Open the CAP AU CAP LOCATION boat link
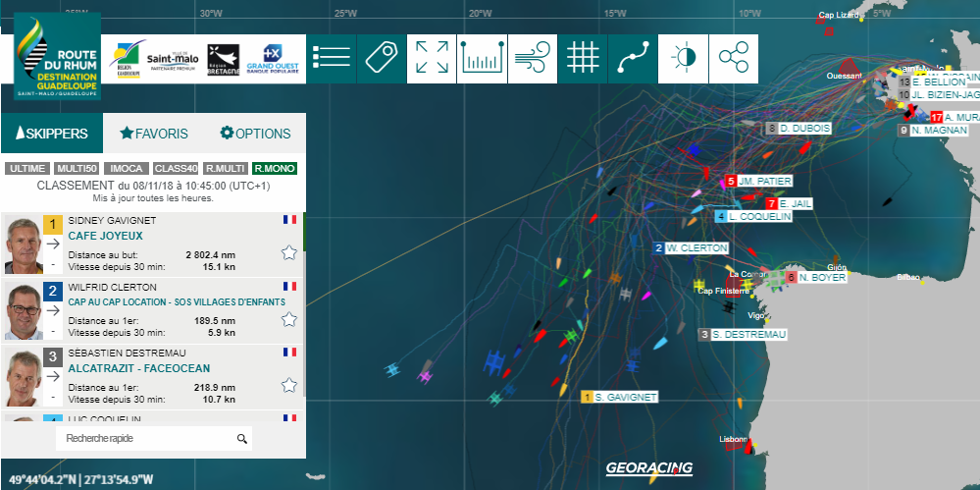Viewport: 980px width, 490px height. [177, 302]
